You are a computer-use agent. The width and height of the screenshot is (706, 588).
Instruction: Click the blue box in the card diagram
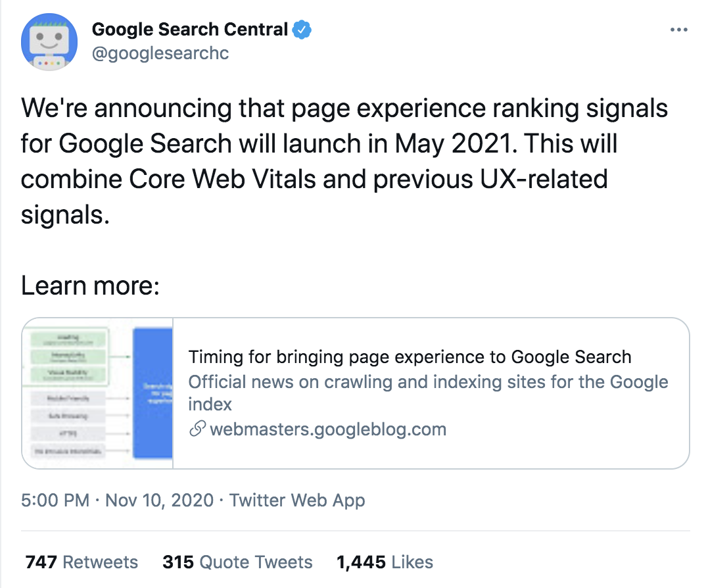153,393
